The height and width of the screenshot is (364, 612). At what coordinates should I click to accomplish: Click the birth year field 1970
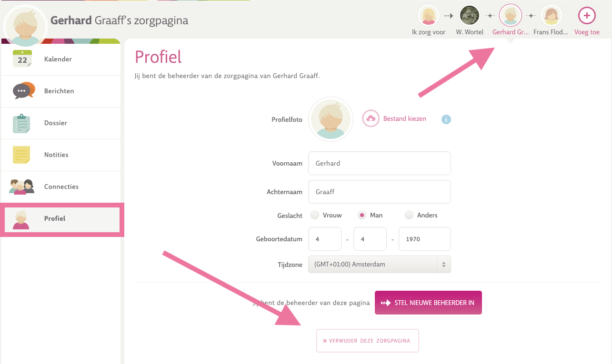tap(425, 239)
